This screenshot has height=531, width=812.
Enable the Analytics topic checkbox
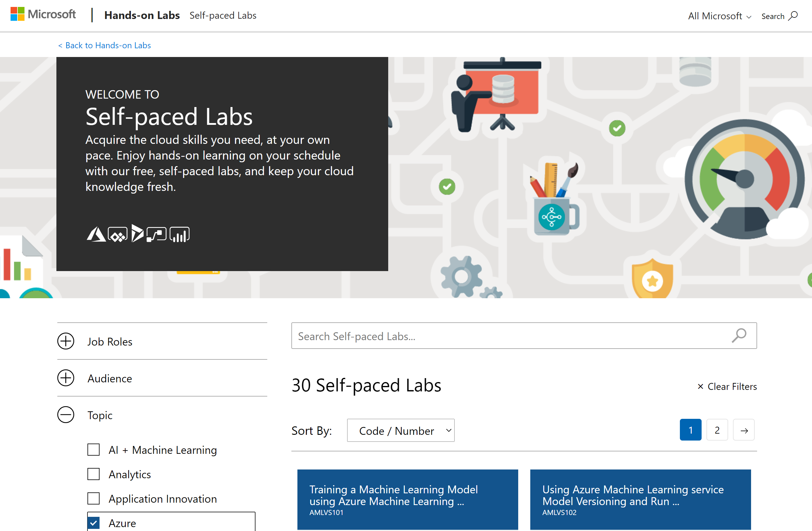click(94, 474)
